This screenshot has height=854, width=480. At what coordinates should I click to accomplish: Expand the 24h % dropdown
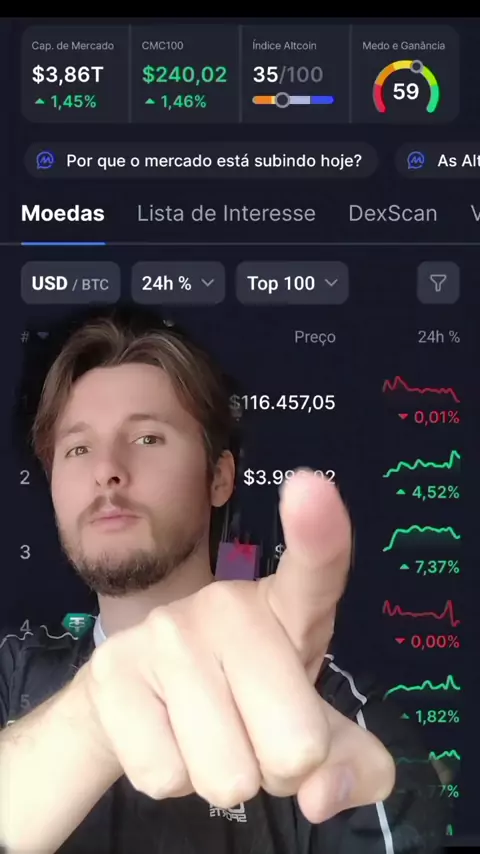tap(178, 283)
